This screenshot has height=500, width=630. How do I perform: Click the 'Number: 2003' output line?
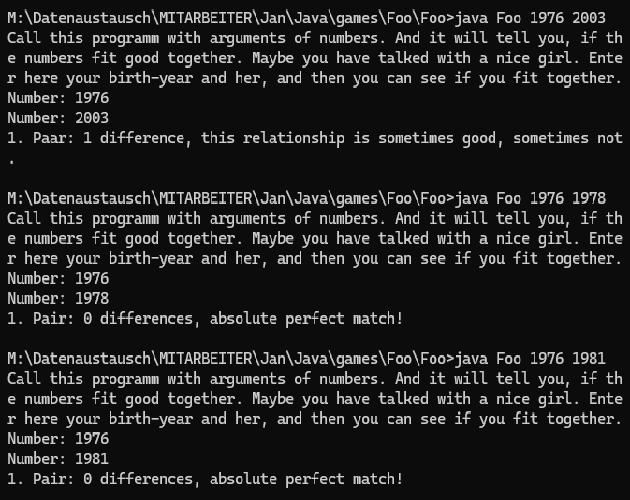click(58, 118)
